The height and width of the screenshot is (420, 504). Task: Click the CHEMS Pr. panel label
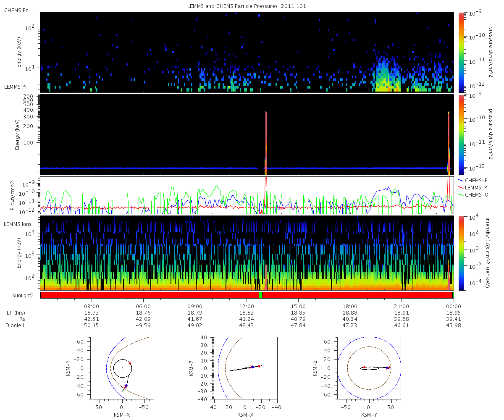coord(16,10)
